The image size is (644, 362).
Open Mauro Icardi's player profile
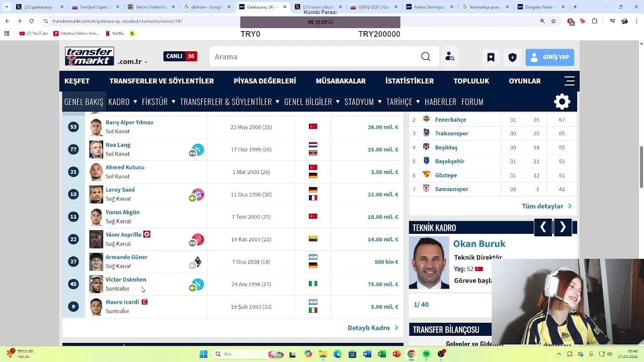(x=122, y=302)
